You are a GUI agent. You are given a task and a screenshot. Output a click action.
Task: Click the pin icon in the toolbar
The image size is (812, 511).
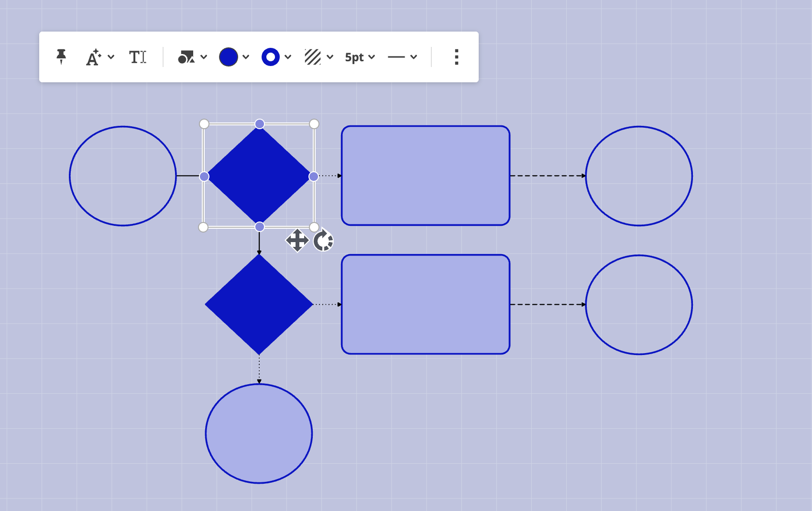pos(61,57)
